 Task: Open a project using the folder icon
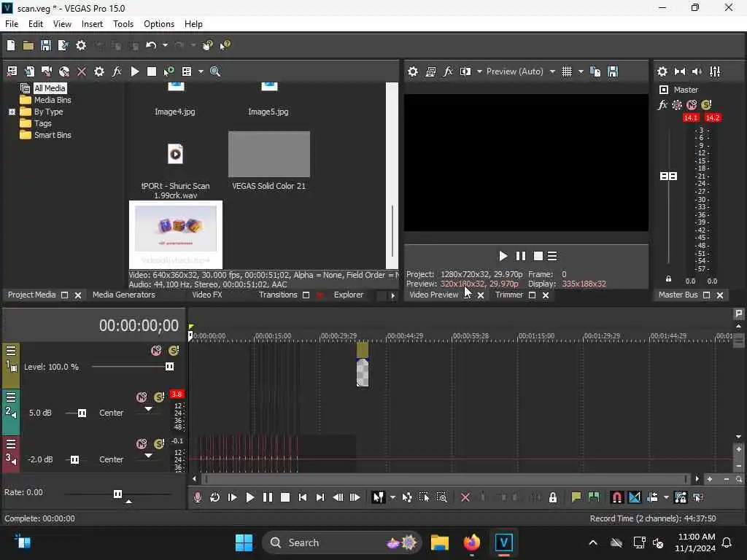28,45
